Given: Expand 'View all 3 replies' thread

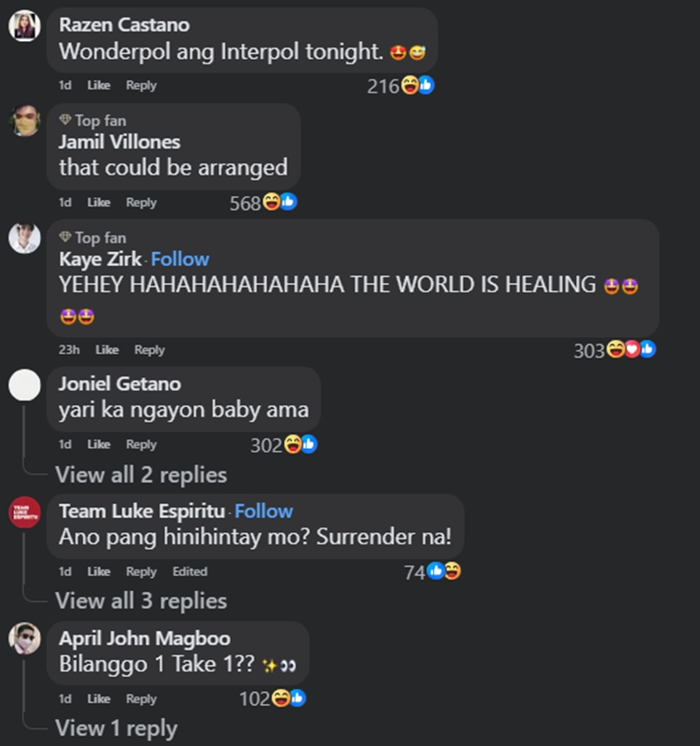Looking at the screenshot, I should (x=141, y=601).
